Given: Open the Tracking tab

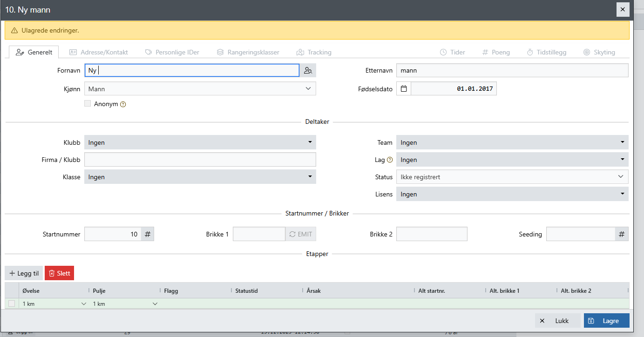Looking at the screenshot, I should click(314, 52).
